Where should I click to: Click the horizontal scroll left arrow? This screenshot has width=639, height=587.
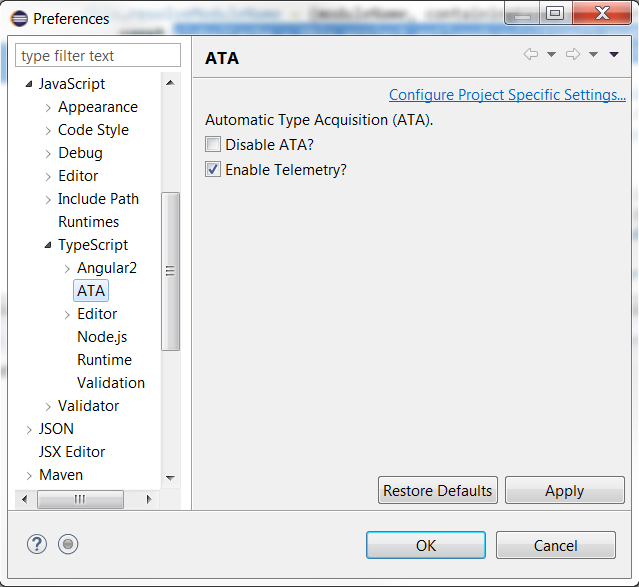[x=25, y=499]
